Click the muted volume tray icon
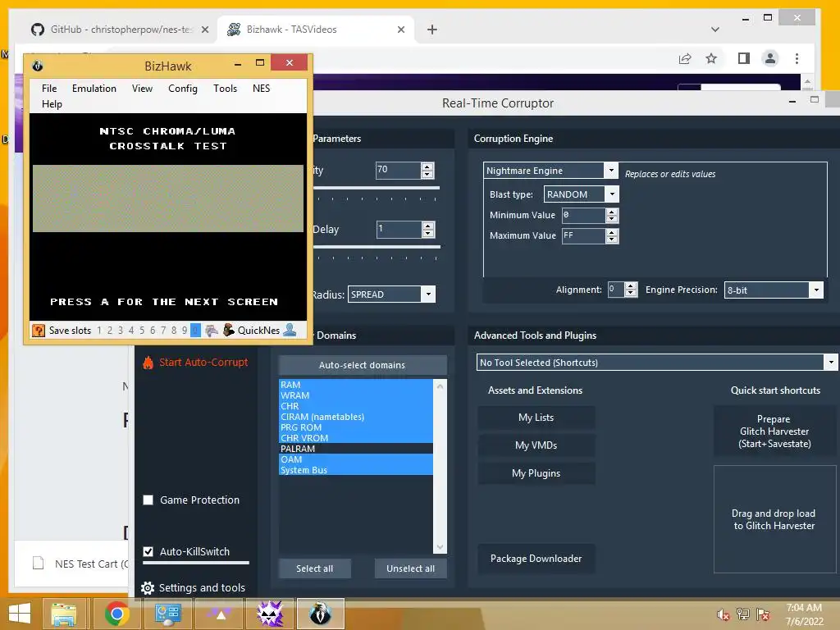The height and width of the screenshot is (630, 840). coord(724,614)
